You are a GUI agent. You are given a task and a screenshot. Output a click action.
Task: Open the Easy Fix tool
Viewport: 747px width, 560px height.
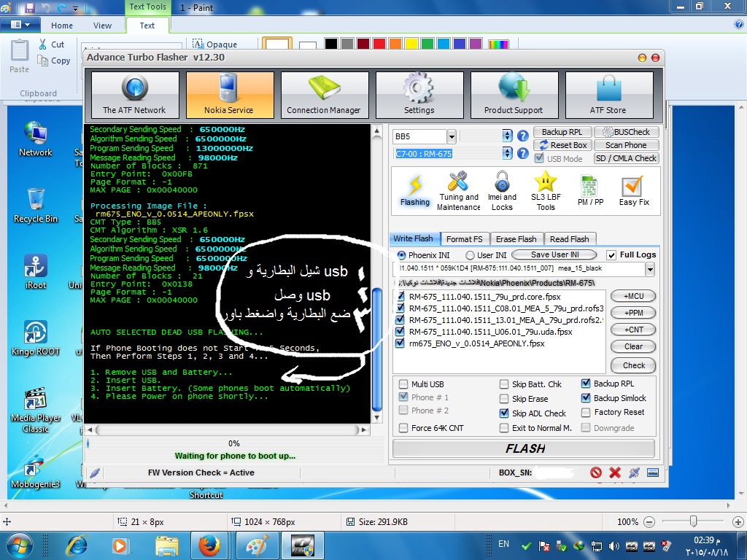(x=634, y=190)
